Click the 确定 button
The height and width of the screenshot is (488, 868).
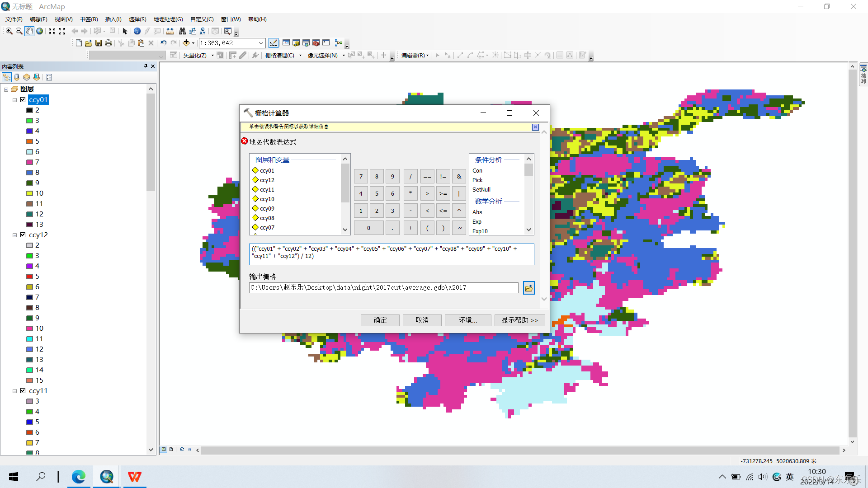point(380,320)
